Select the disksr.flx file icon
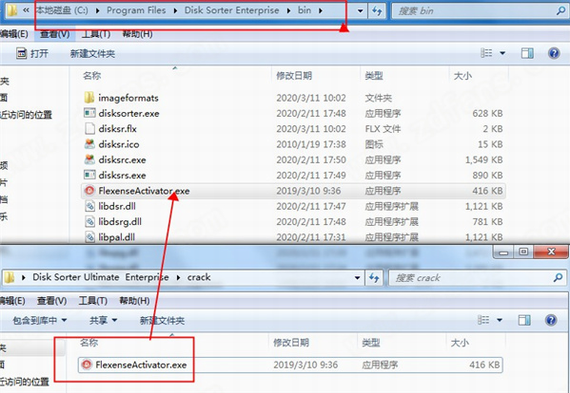This screenshot has height=393, width=570. [x=89, y=129]
